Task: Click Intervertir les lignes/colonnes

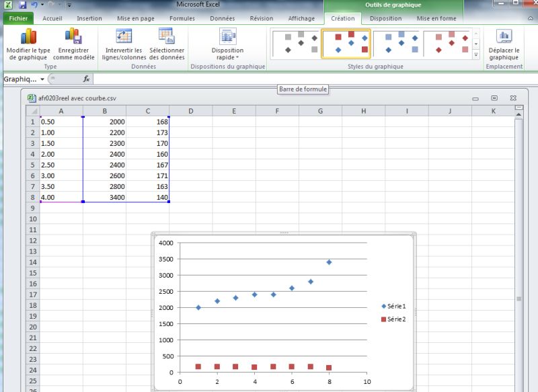Action: [x=124, y=44]
